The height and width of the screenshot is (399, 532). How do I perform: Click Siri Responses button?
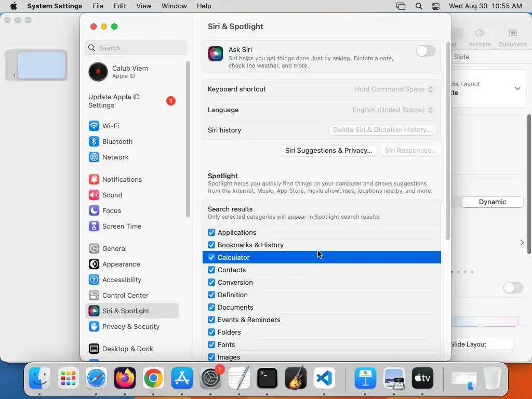(410, 151)
